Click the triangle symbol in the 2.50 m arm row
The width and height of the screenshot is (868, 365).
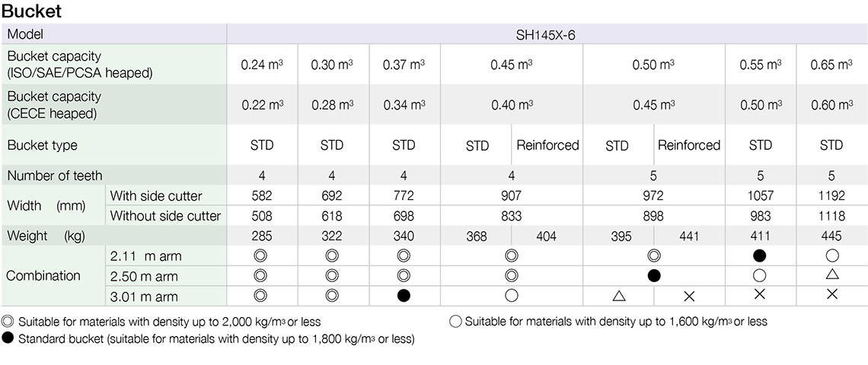tap(831, 275)
